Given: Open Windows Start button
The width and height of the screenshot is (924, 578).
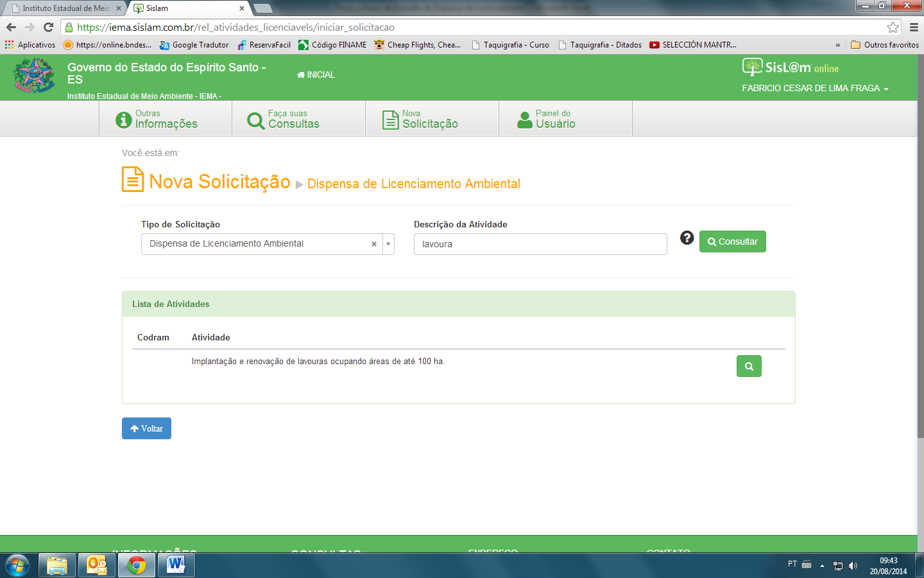Looking at the screenshot, I should click(x=17, y=566).
